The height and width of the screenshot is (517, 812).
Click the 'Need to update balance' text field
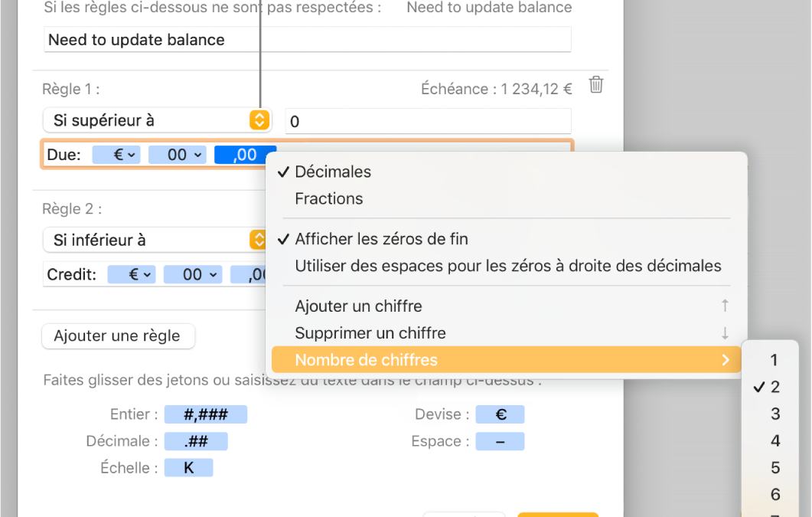[x=308, y=39]
